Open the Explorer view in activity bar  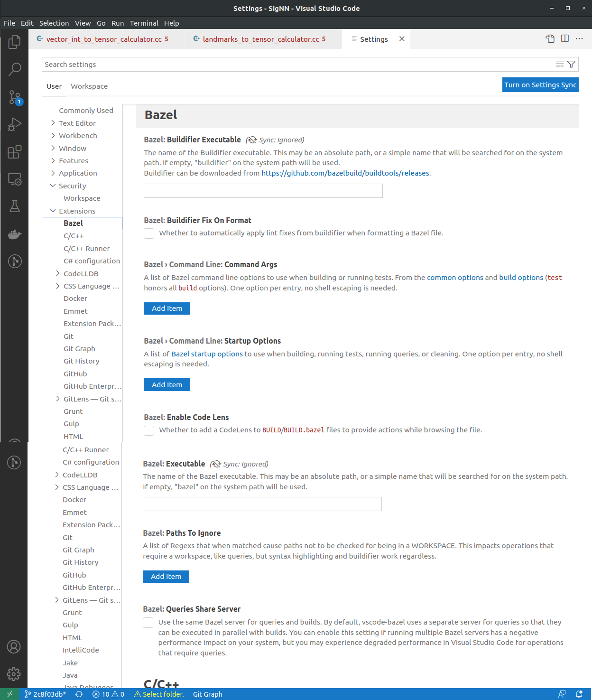[x=15, y=42]
